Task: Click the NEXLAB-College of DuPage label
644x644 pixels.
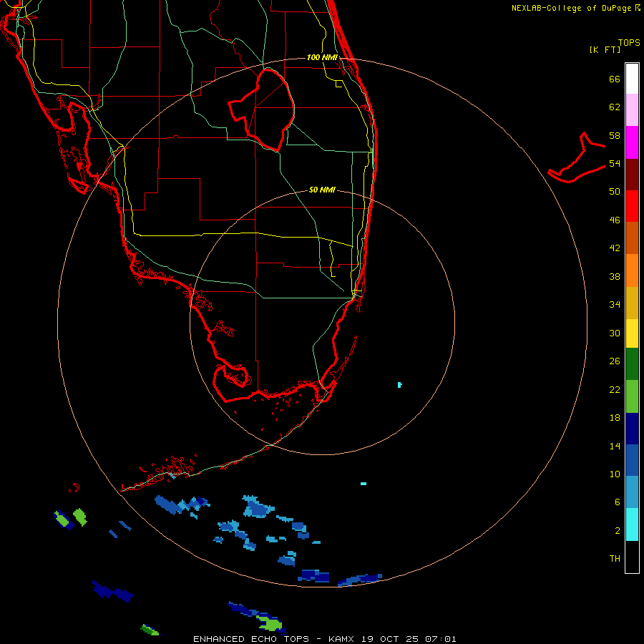Action: [x=571, y=8]
